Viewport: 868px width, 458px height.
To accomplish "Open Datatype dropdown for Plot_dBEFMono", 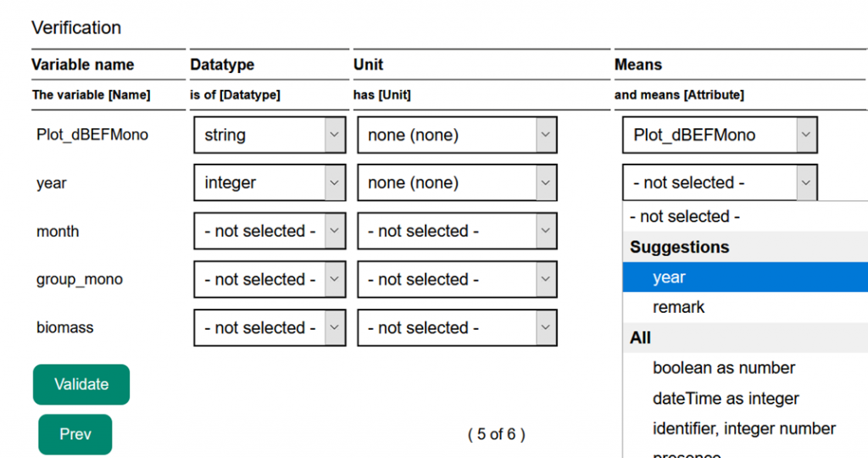I will [x=270, y=135].
